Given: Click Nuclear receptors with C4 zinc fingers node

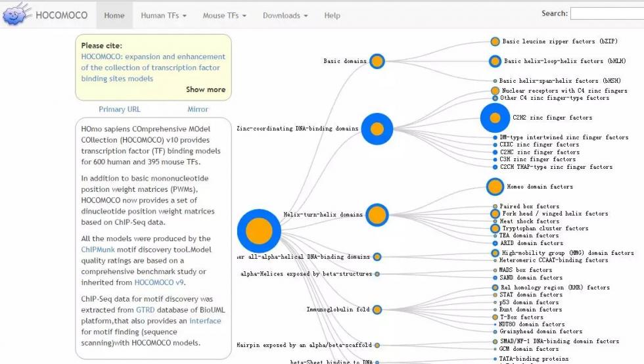Looking at the screenshot, I should coord(495,91).
